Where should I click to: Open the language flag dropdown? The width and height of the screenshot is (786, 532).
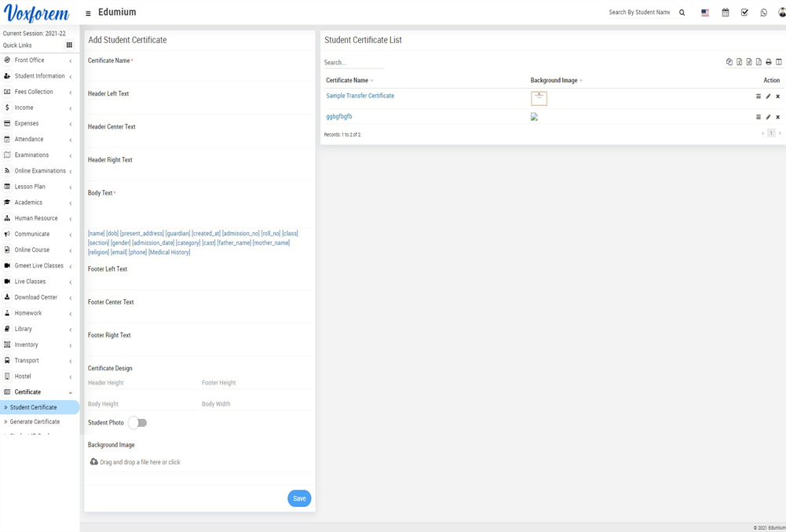coord(705,13)
